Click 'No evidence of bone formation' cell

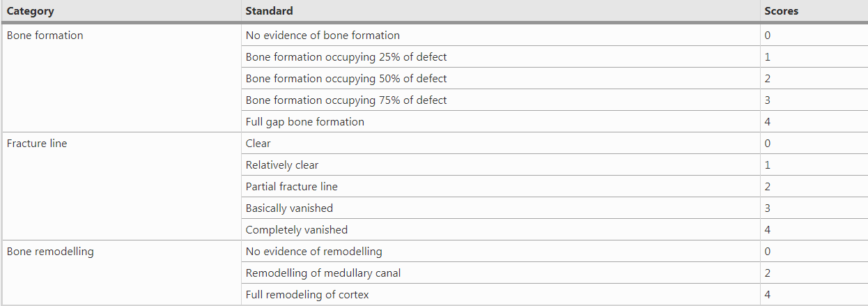(x=323, y=36)
